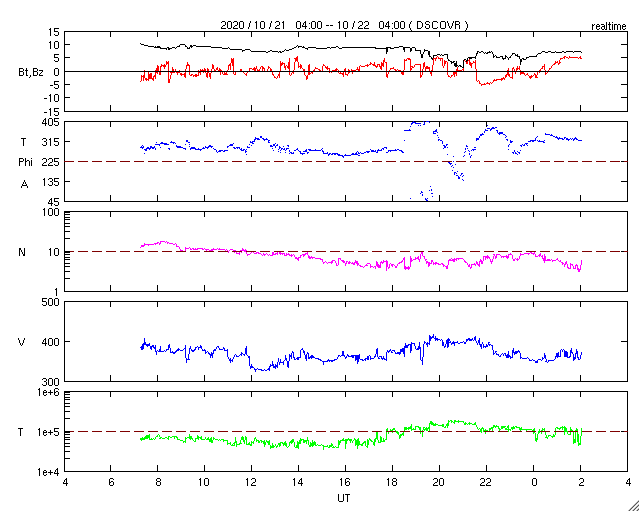The height and width of the screenshot is (512, 640).
Task: Click the "T" label above Phi
Action: pos(24,142)
